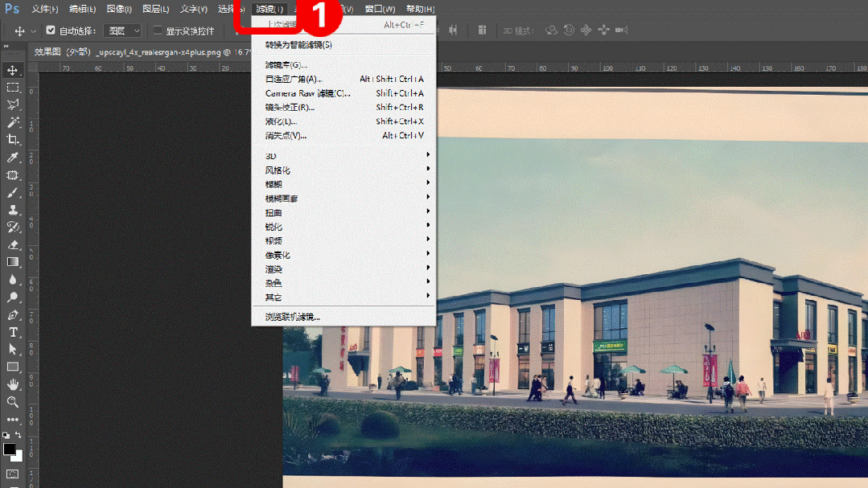Select the Crop tool
This screenshot has width=868, height=488.
click(x=13, y=139)
